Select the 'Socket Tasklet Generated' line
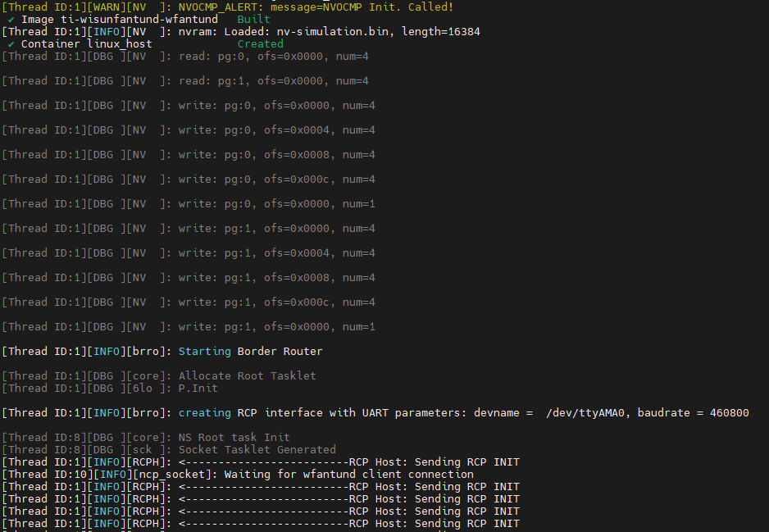 pyautogui.click(x=257, y=449)
